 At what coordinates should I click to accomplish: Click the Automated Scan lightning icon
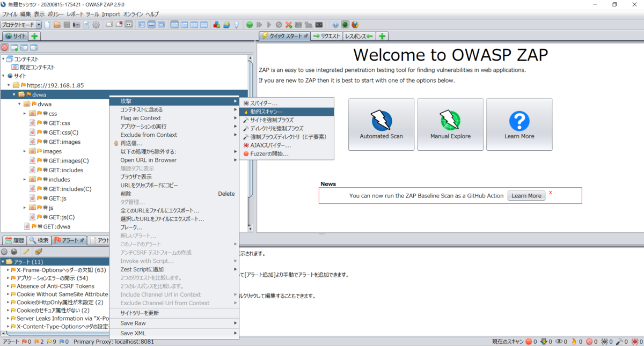[382, 121]
